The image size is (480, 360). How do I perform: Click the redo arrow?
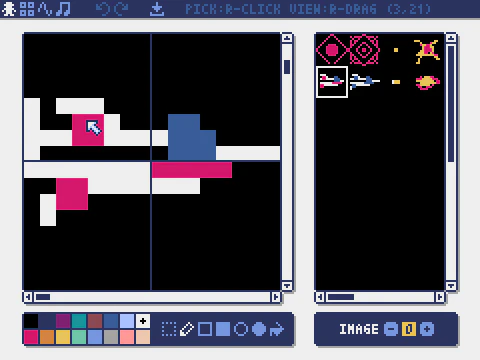[x=121, y=9]
